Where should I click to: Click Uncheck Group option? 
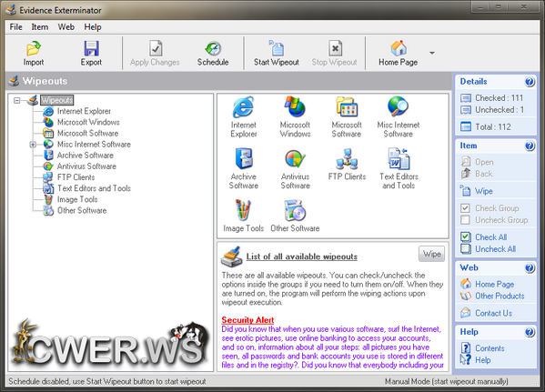pos(494,220)
